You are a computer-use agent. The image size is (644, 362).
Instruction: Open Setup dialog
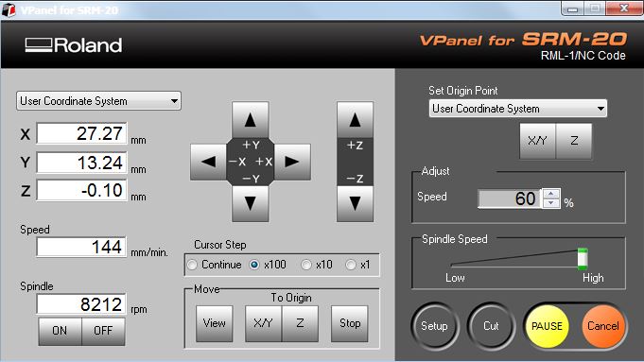[x=435, y=326]
